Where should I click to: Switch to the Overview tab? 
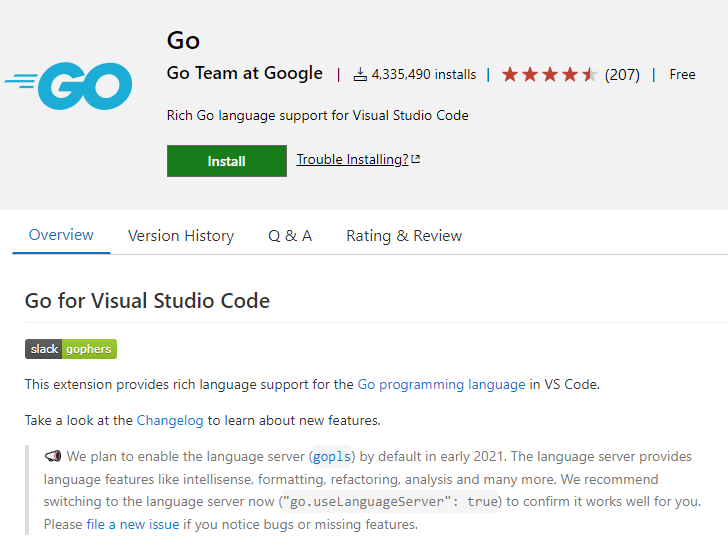pyautogui.click(x=61, y=236)
